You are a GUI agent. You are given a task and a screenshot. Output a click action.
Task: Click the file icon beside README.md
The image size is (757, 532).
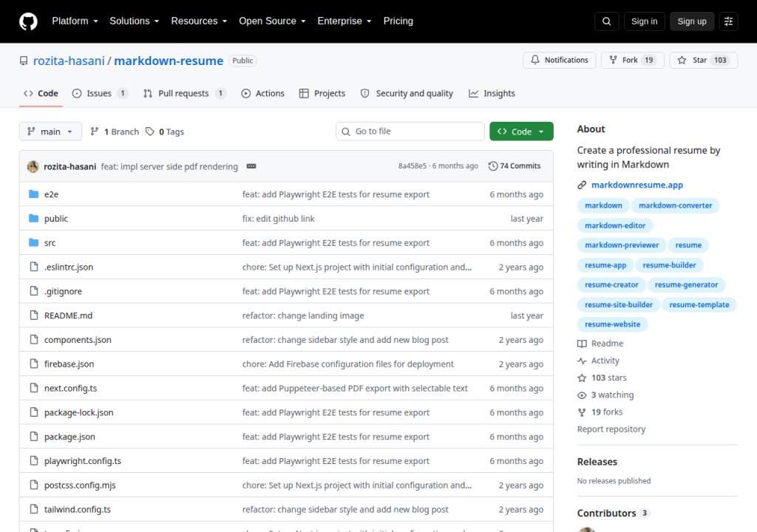coord(34,316)
